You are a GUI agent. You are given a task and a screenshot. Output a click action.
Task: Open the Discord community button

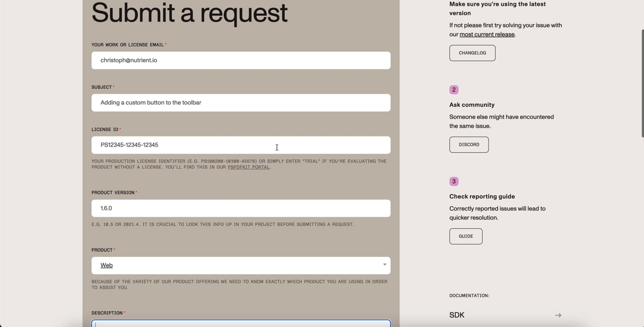coord(469,145)
